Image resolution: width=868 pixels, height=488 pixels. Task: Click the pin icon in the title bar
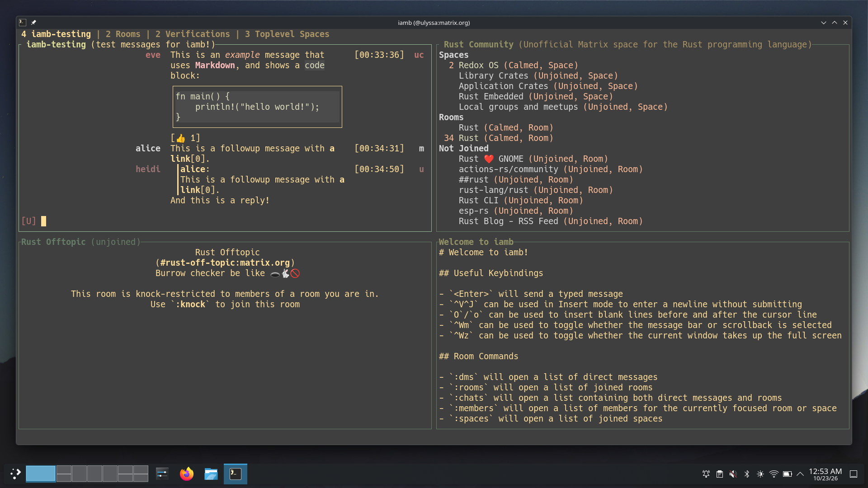click(x=33, y=23)
